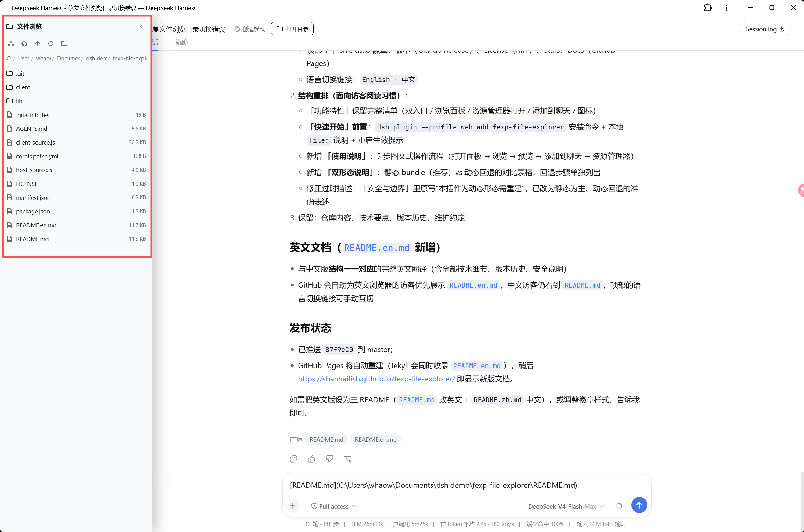
Task: Open the shanhaifish.github.io fexp-file-explorer link
Action: 376,379
